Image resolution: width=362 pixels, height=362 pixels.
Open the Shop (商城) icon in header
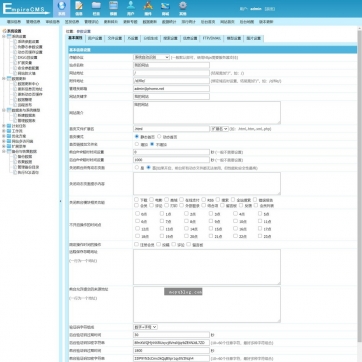[165, 8]
